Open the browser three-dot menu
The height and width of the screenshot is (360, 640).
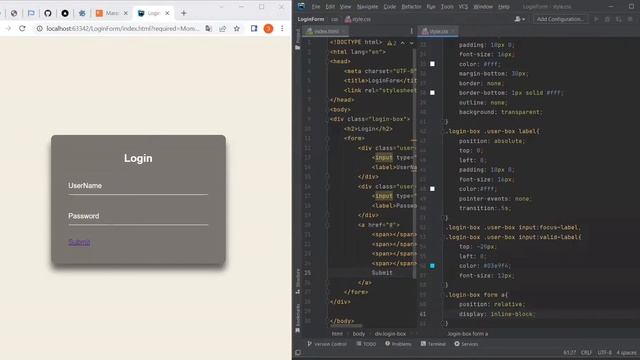[282, 29]
